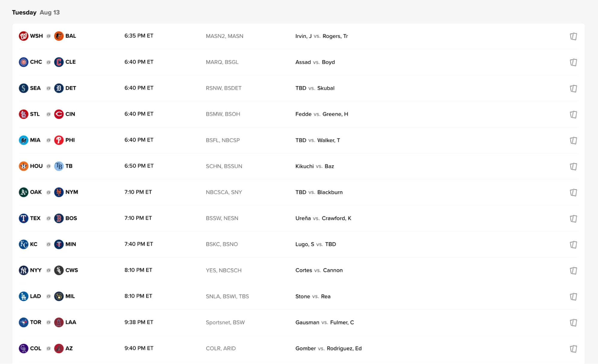
Task: Open tickets for the LAD at MIL game
Action: click(x=573, y=296)
